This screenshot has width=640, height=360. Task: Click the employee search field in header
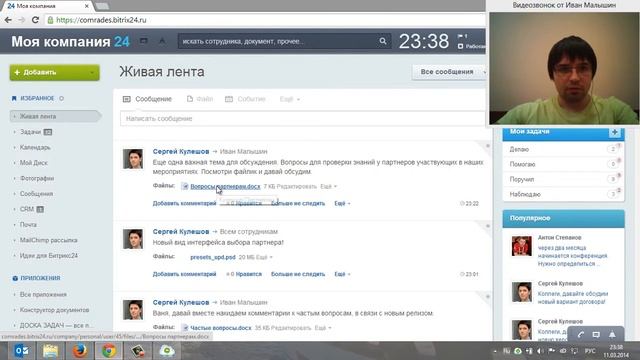tap(284, 41)
